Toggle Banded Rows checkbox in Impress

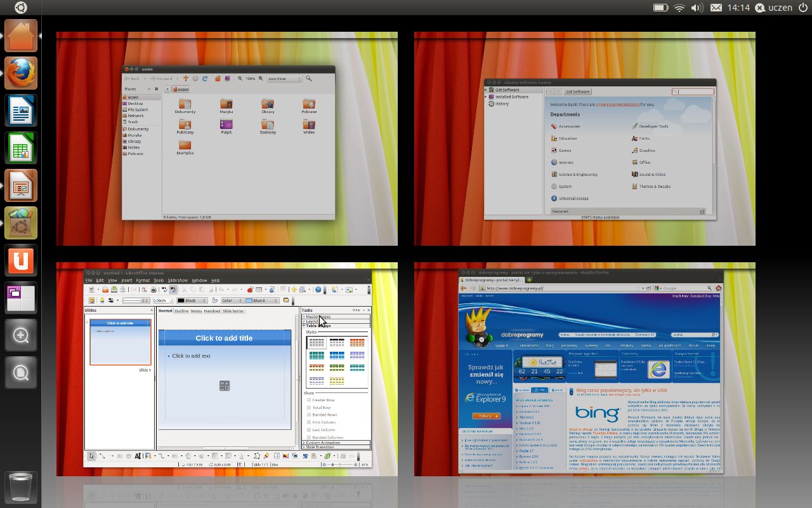(x=308, y=415)
